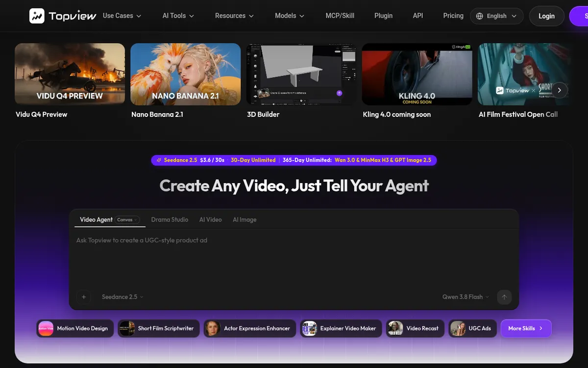Viewport: 588px width, 368px height.
Task: Click the "AI Film Festival Open Call" caption
Action: [x=518, y=114]
